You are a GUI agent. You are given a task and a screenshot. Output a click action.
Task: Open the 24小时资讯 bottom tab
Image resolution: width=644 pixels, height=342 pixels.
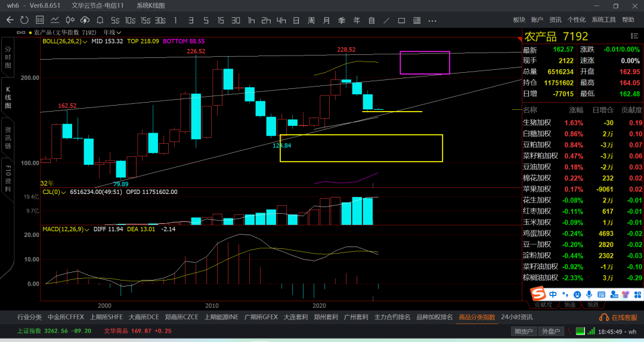(516, 318)
